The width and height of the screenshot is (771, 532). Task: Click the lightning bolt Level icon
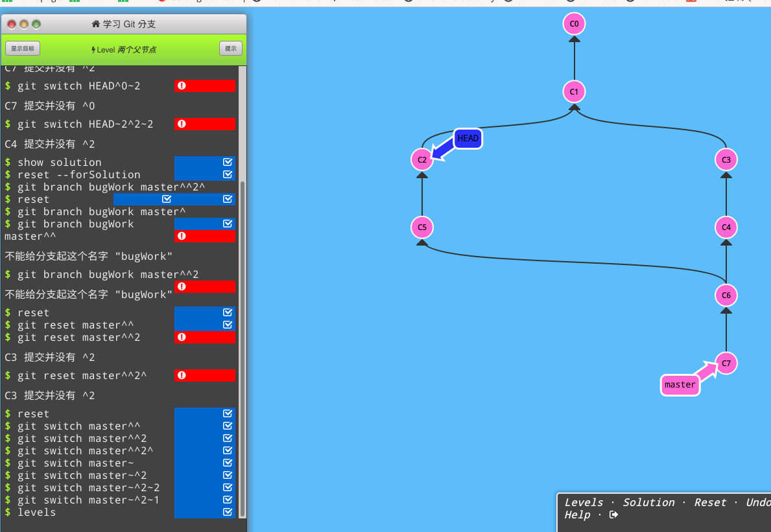(93, 50)
